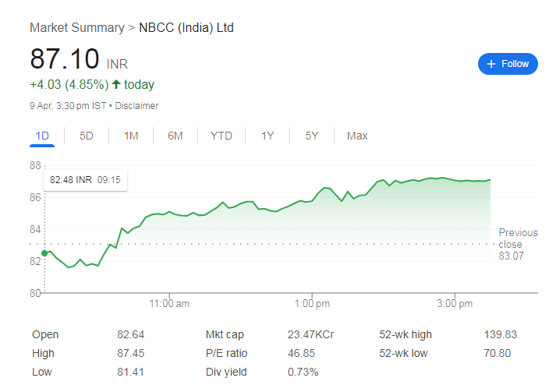Click the 3:00 pm axis label
The image size is (556, 392).
(x=456, y=302)
